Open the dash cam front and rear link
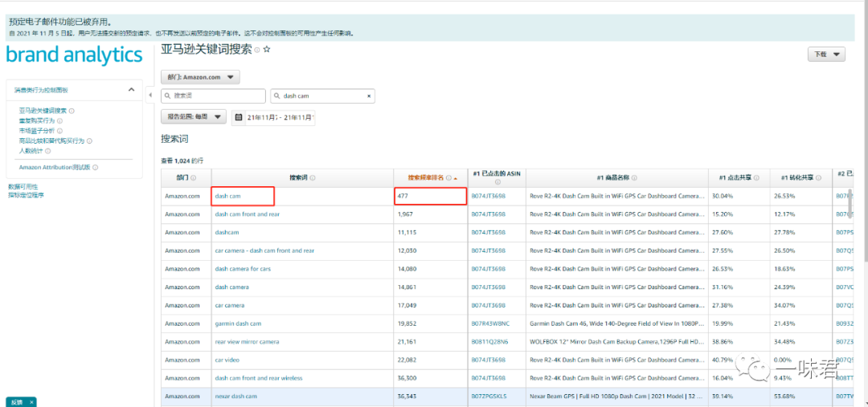This screenshot has height=407, width=868. tap(247, 214)
